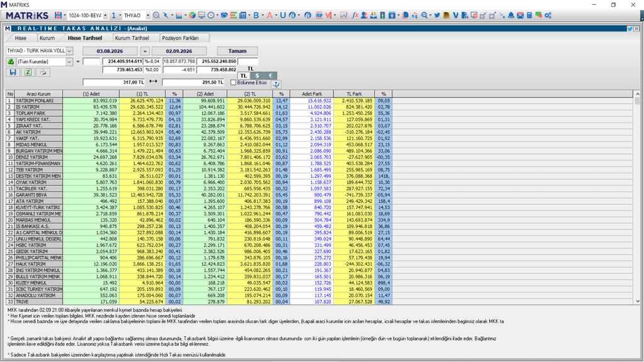Open the magnifier search icon next to THYAO
Viewport: 644px width, 362px height.
coord(156,15)
